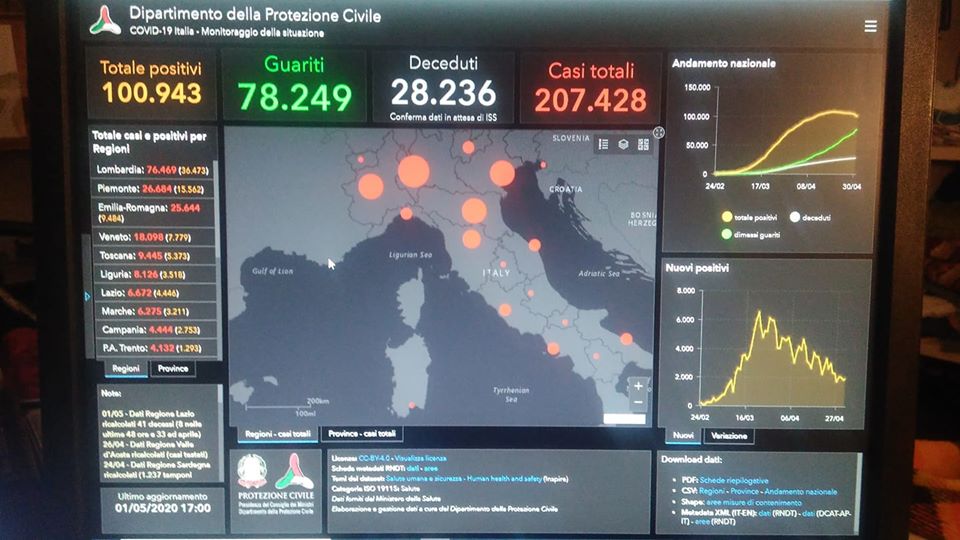Image resolution: width=960 pixels, height=540 pixels.
Task: Click the Toscana bubble on the map
Action: [471, 239]
